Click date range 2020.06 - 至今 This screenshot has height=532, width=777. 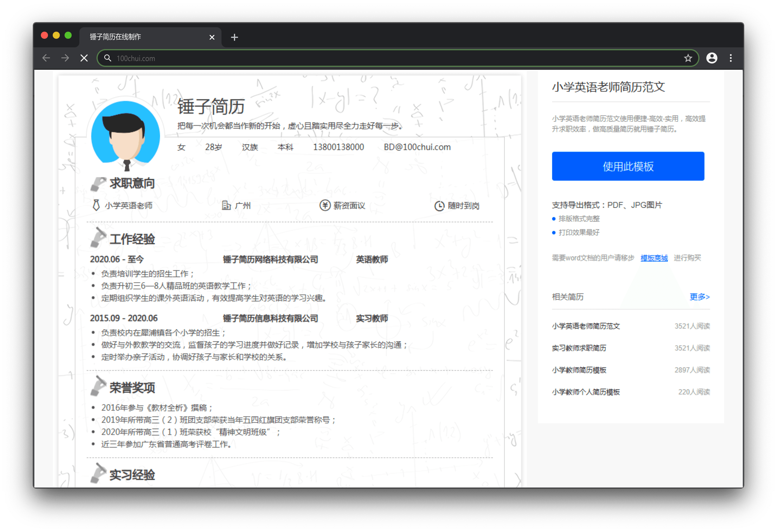[117, 260]
